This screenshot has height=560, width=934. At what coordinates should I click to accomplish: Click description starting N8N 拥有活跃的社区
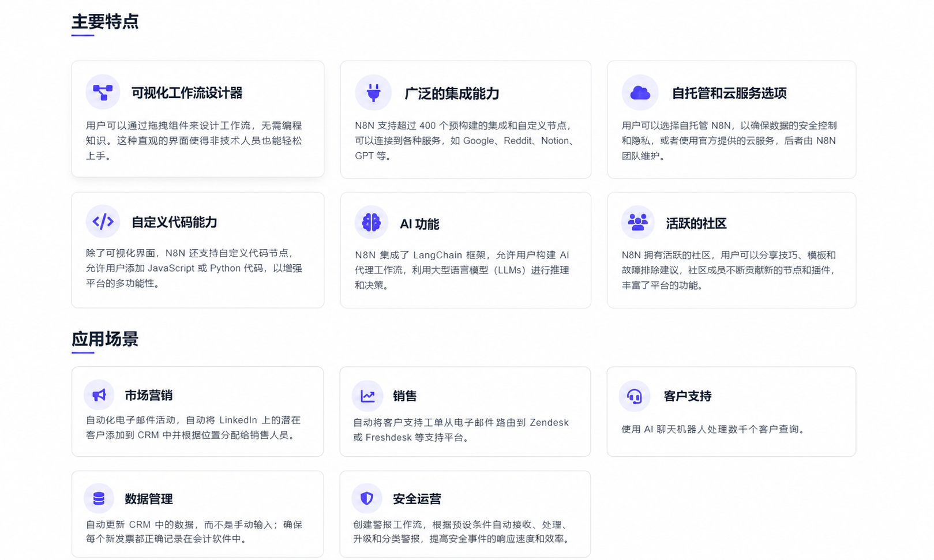pos(729,270)
